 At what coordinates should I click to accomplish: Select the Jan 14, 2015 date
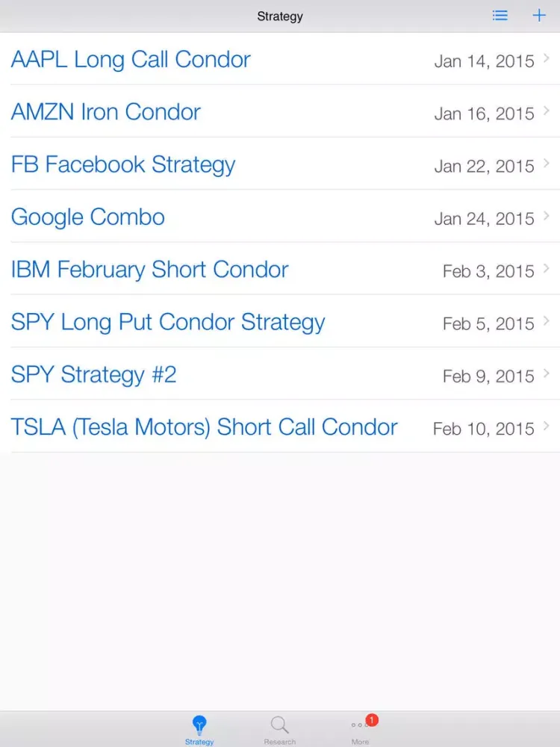(x=484, y=61)
